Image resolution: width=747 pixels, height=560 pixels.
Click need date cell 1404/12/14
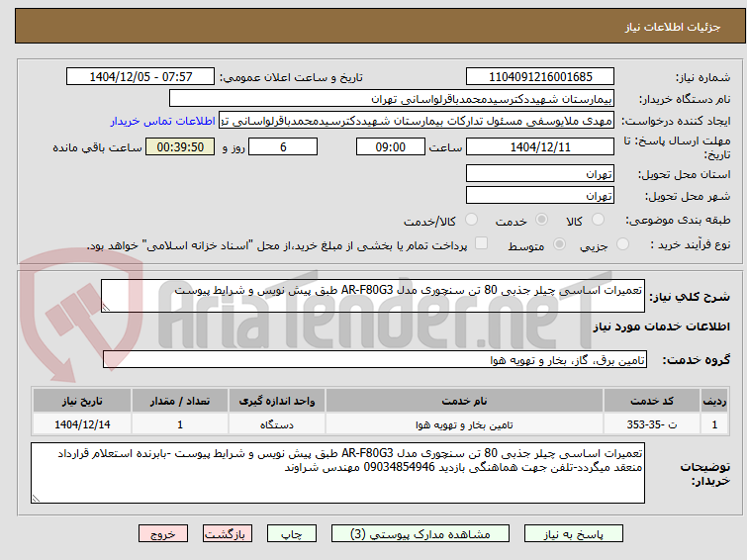click(x=82, y=424)
